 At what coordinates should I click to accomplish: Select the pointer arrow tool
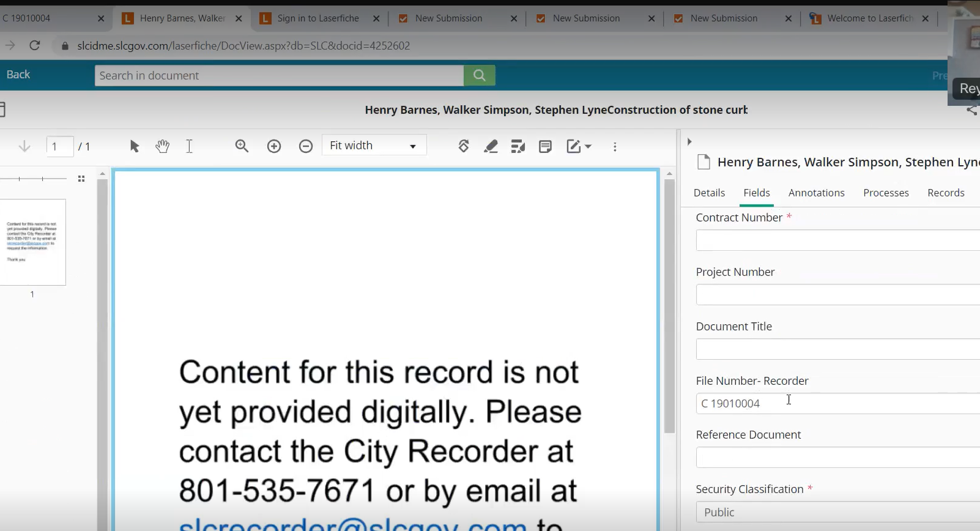click(135, 146)
